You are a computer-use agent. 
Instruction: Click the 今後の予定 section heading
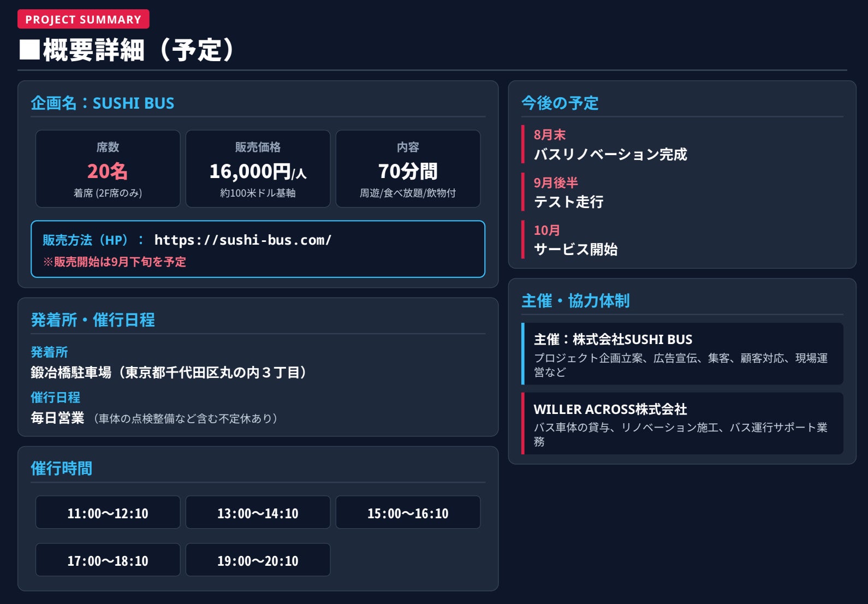click(x=560, y=103)
